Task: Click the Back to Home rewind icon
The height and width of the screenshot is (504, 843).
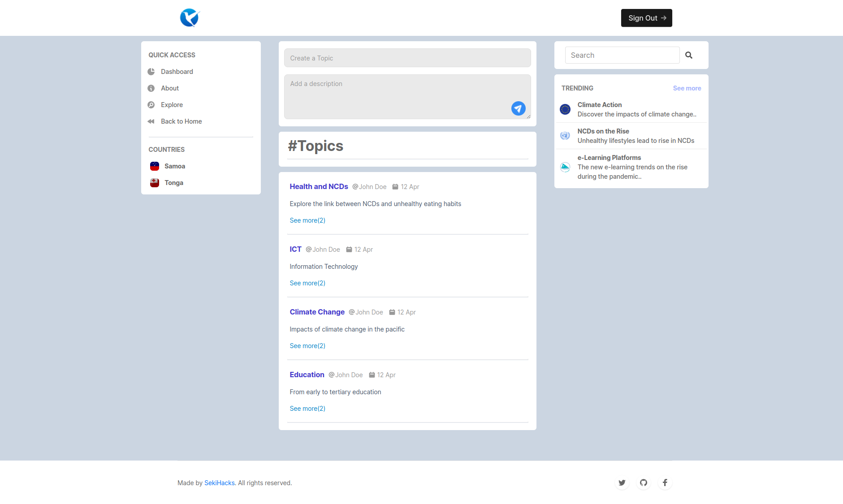Action: click(x=151, y=121)
